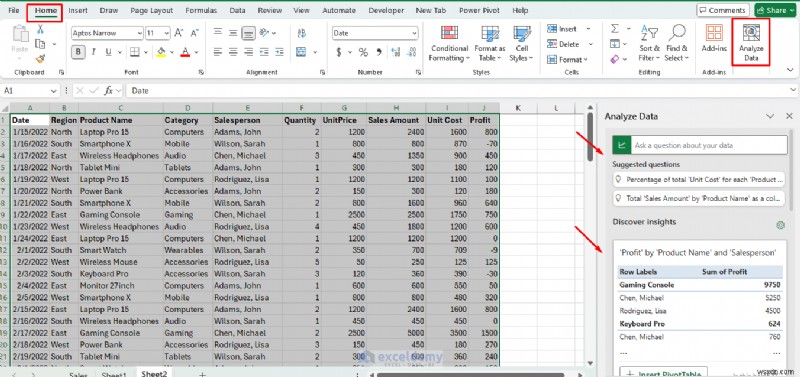Screen dimensions: 800x377
Task: Collapse Analyze Data pane options chevron
Action: [x=770, y=116]
